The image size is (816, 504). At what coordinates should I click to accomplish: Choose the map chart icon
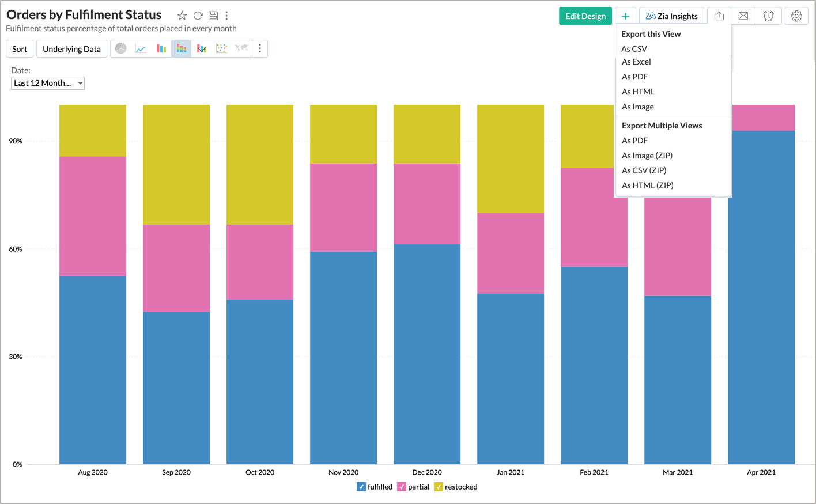241,49
